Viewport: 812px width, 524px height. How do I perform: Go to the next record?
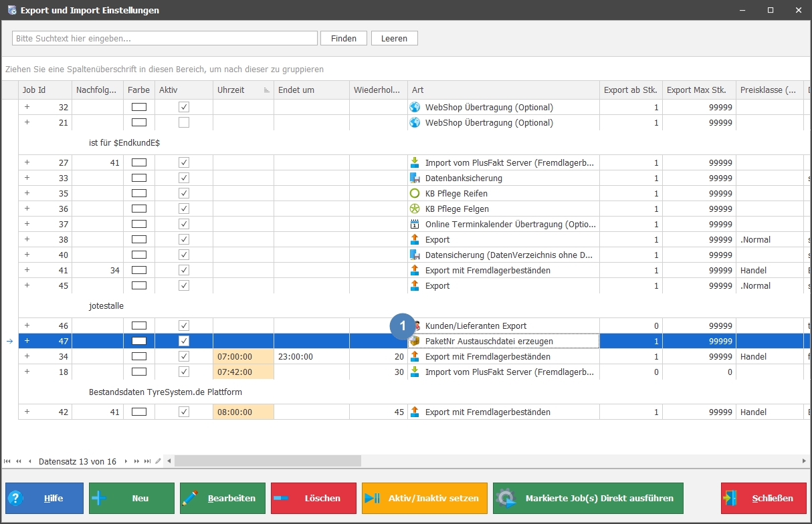126,461
